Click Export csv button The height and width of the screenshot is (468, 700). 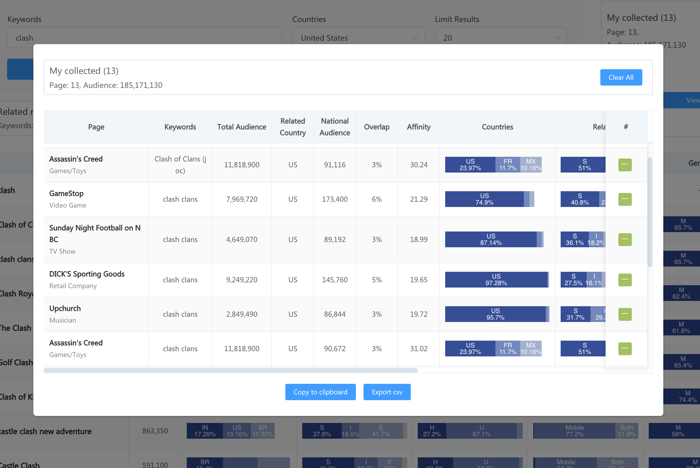[x=387, y=392]
